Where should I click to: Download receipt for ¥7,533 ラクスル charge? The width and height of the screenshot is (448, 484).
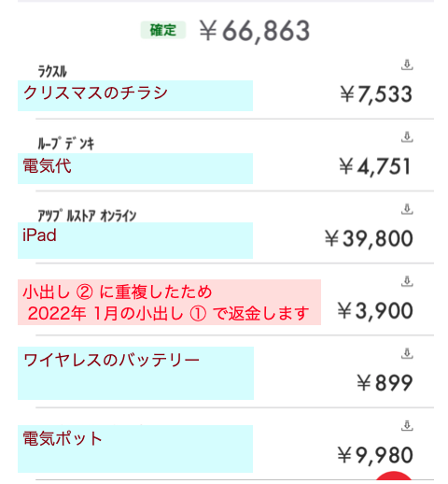click(x=407, y=64)
